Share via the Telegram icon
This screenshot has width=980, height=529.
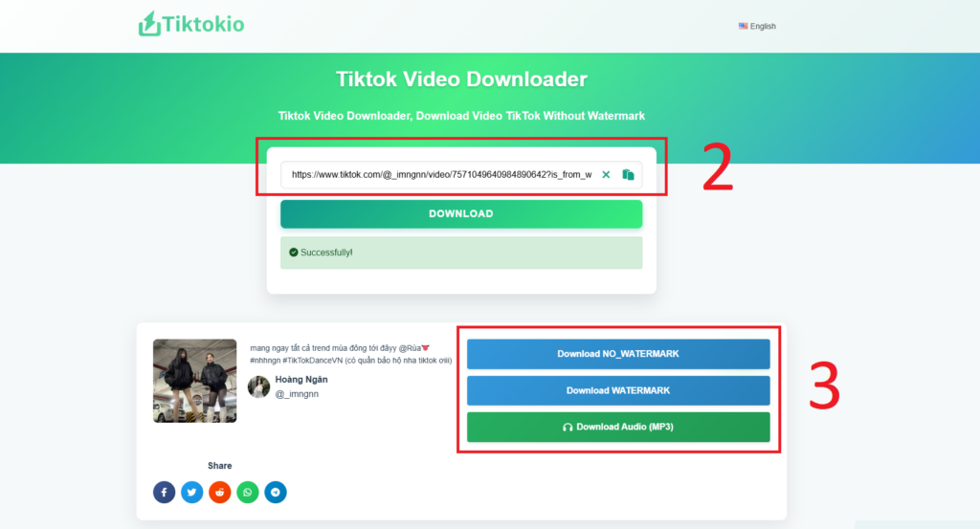click(276, 493)
